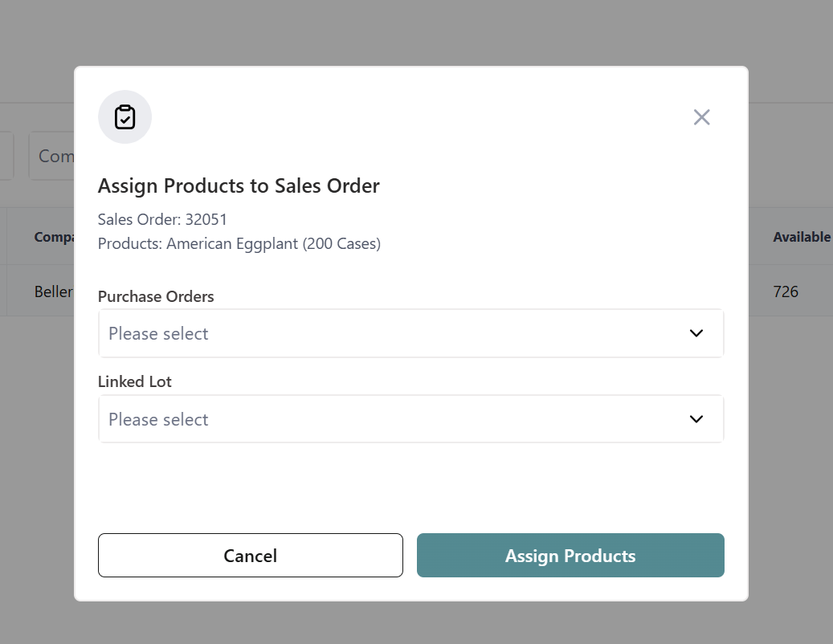Confirm with the Assign Products button
The width and height of the screenshot is (833, 644).
570,556
